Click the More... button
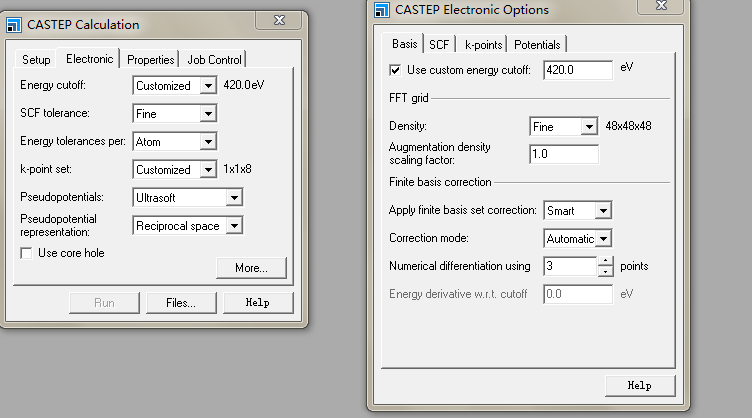The width and height of the screenshot is (752, 418). coord(251,268)
